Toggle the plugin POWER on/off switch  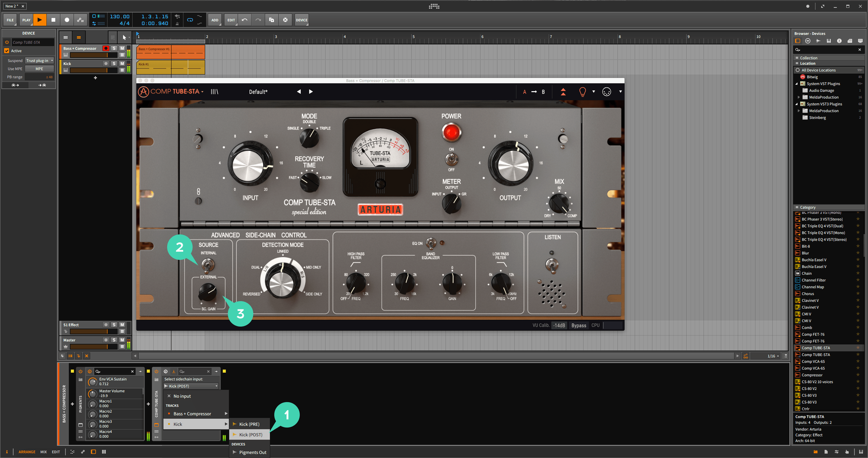click(x=451, y=159)
